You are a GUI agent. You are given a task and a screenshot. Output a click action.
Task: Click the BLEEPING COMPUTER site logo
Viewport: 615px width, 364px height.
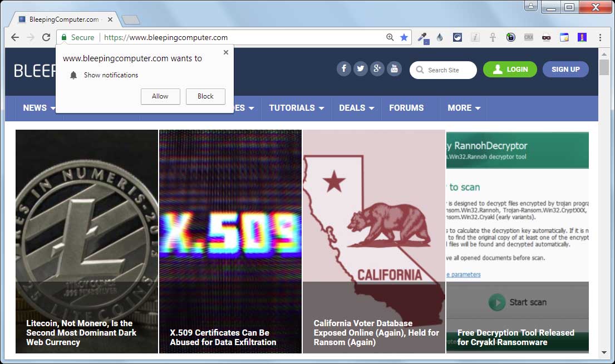(x=35, y=71)
